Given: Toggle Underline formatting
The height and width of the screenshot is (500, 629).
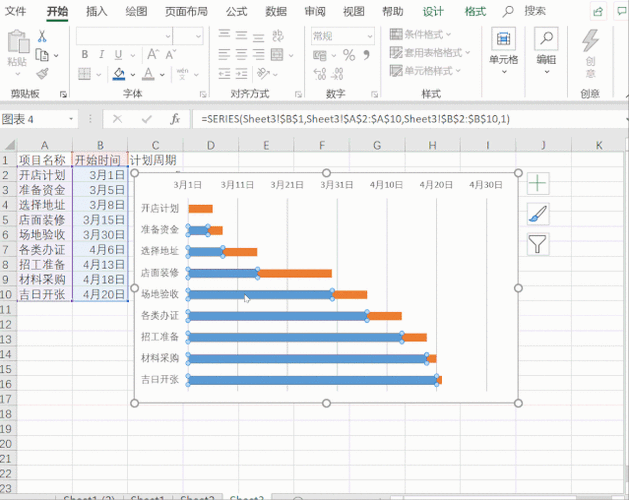Looking at the screenshot, I should click(x=118, y=55).
